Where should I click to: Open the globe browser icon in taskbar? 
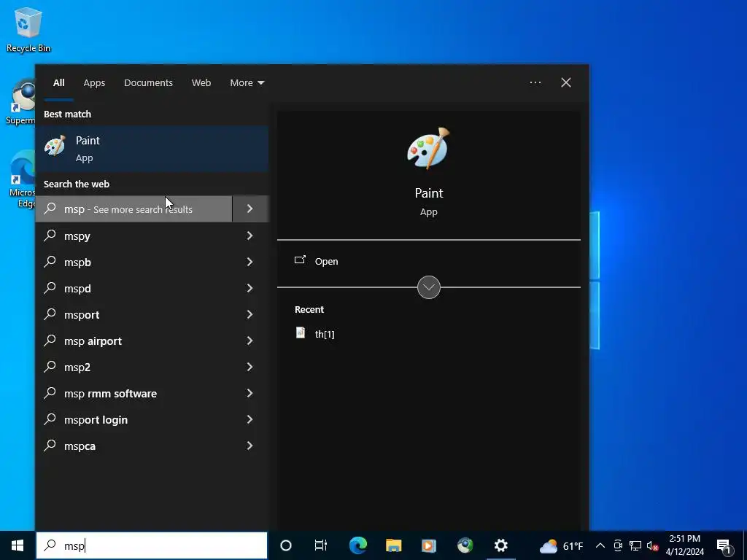[x=465, y=545]
